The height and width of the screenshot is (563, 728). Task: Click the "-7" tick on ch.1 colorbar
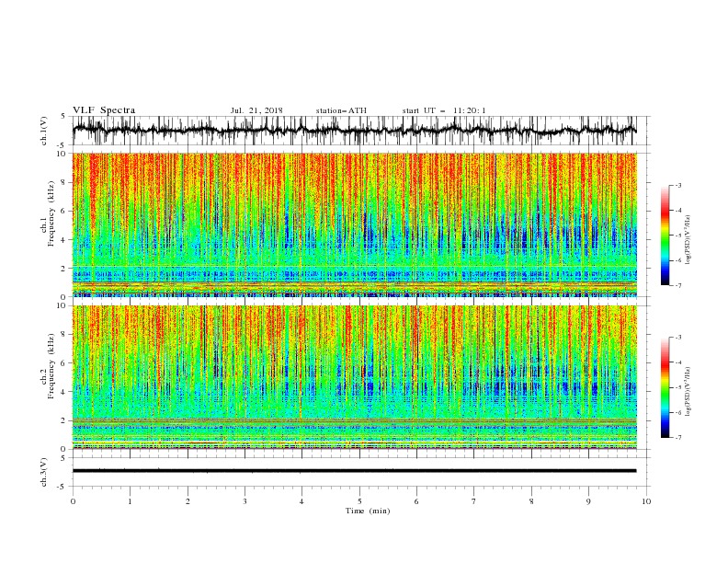(677, 285)
